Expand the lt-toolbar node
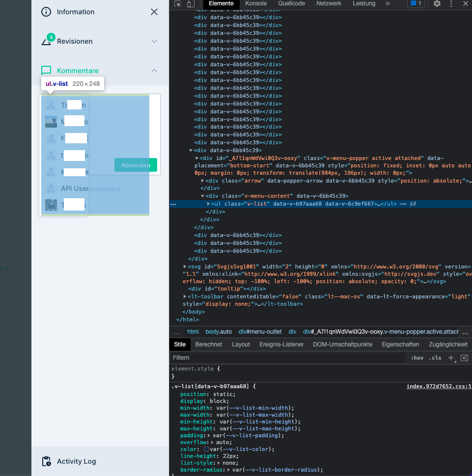Image resolution: width=472 pixels, height=476 pixels. (185, 296)
